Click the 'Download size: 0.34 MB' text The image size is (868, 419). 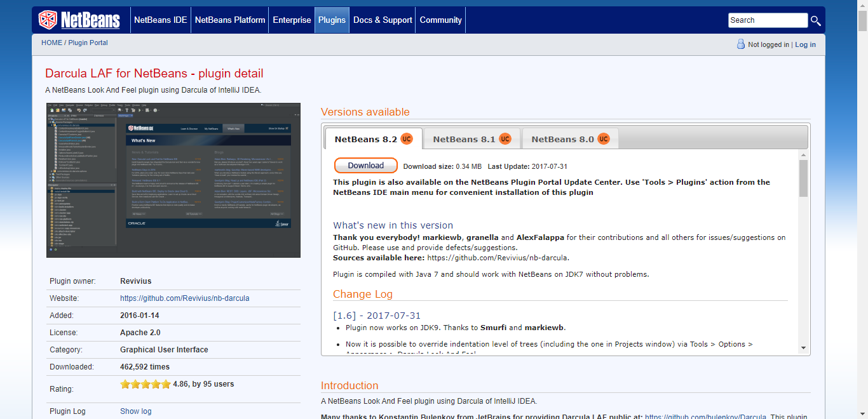[442, 166]
